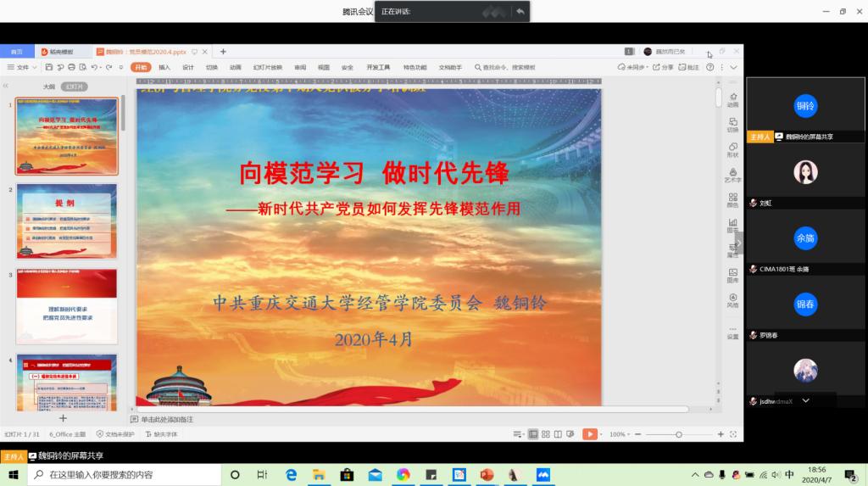Open the 插入 insert ribbon tab
The width and height of the screenshot is (868, 486).
(x=164, y=67)
